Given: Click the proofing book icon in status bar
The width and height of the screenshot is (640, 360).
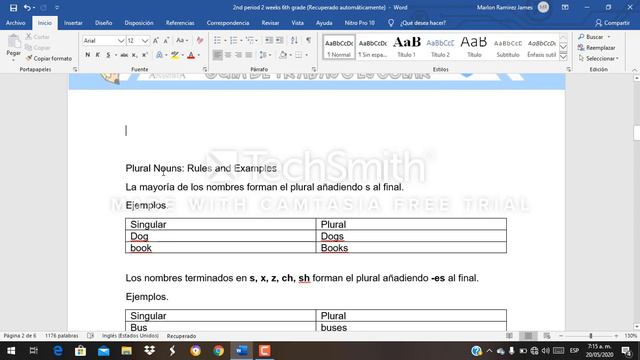Looking at the screenshot, I should pyautogui.click(x=90, y=336).
